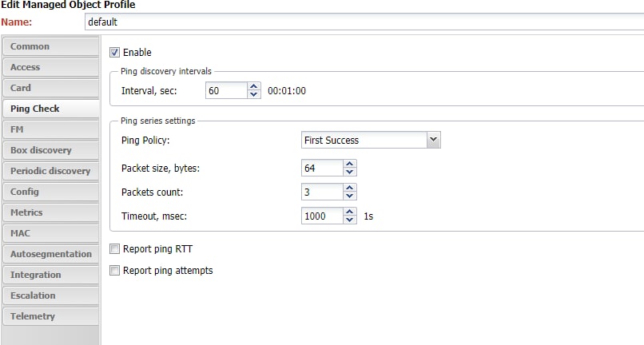Open the FM tab
This screenshot has height=345, width=644.
(x=50, y=129)
